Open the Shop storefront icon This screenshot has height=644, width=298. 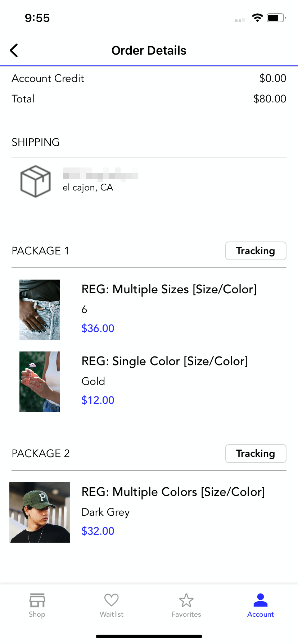click(37, 600)
